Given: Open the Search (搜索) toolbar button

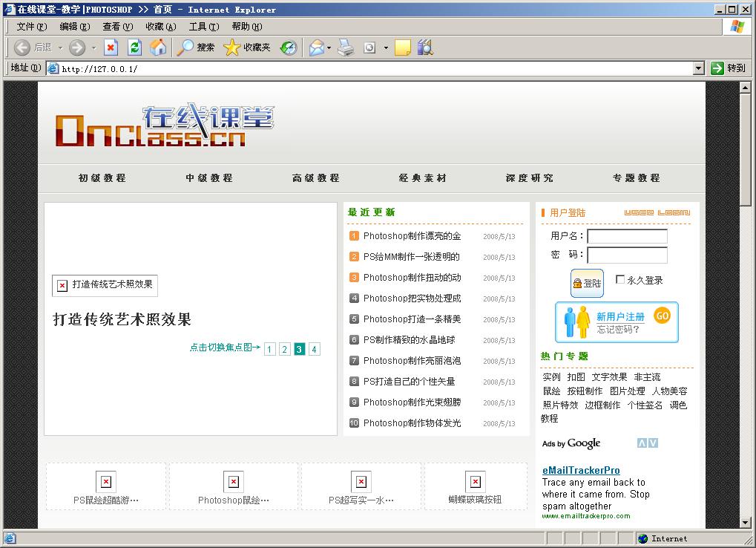Looking at the screenshot, I should 196,48.
